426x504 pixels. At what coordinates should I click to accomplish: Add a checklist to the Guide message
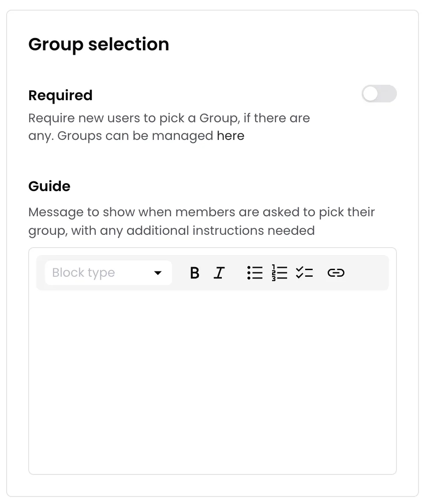304,273
